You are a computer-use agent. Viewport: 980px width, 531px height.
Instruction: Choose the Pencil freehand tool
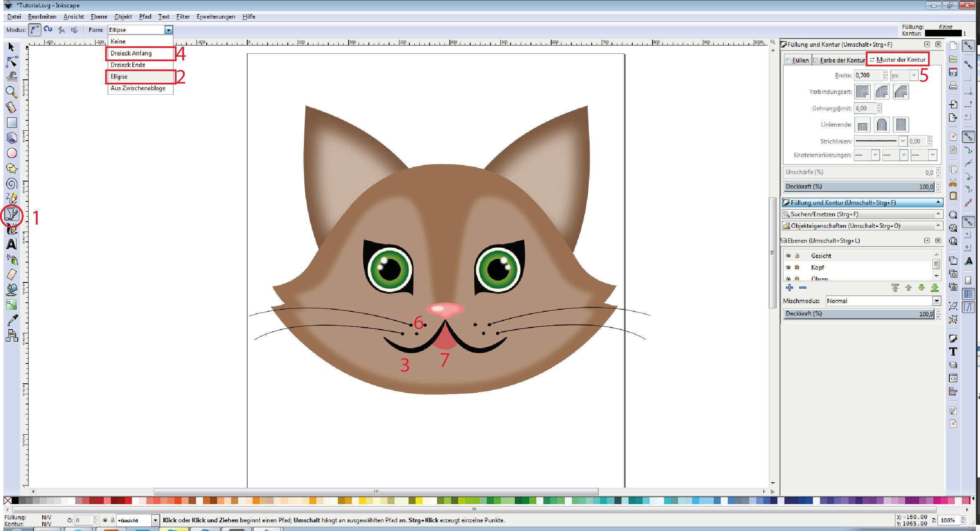tap(12, 198)
